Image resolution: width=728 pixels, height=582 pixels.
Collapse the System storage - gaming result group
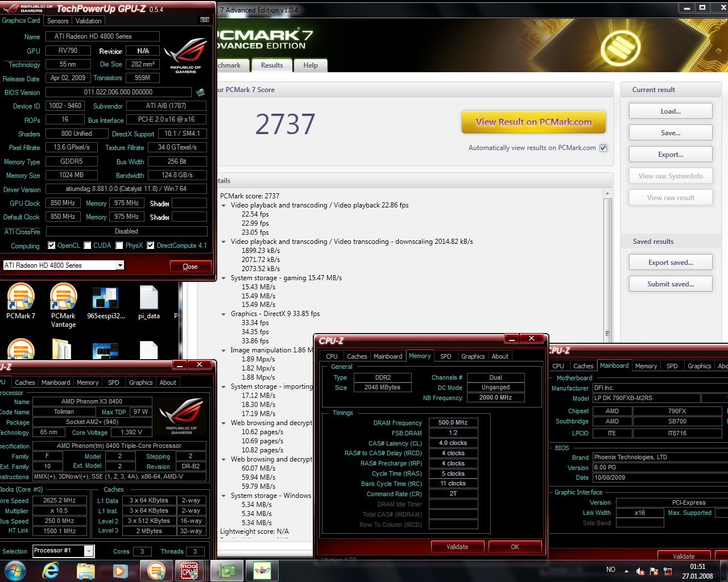(x=224, y=278)
